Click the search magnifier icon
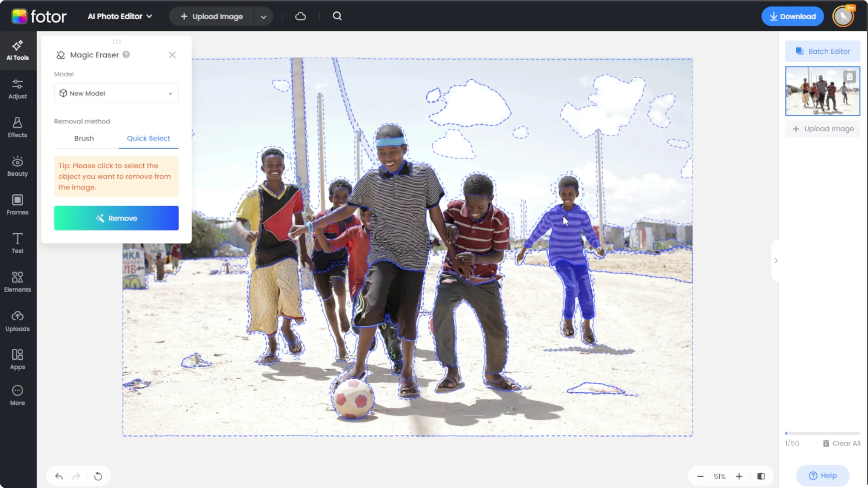The height and width of the screenshot is (488, 868). pyautogui.click(x=337, y=16)
